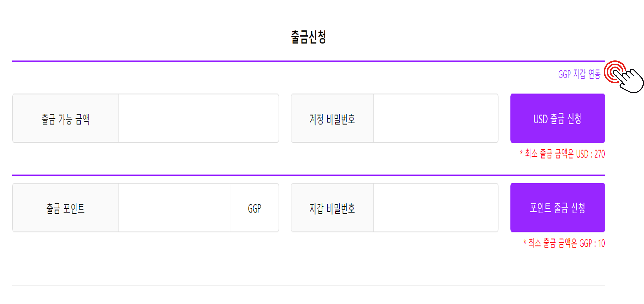Focus the 출금 가능 금액 input field
The image size is (644, 304).
click(x=198, y=118)
